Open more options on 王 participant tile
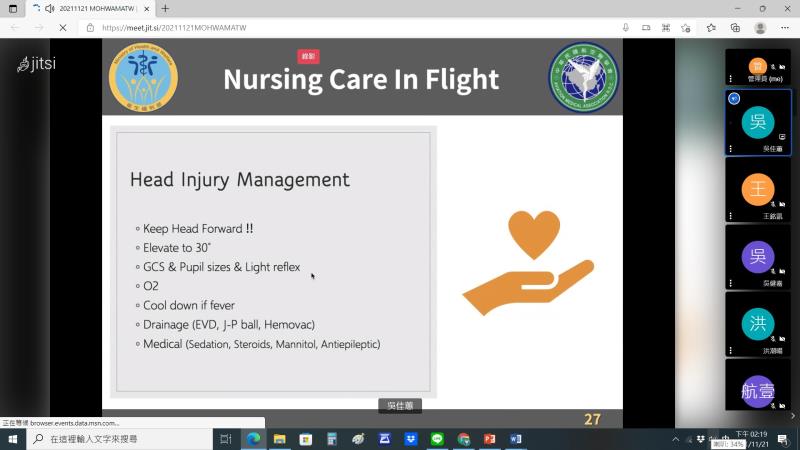Viewport: 800px width, 450px height. pos(731,215)
